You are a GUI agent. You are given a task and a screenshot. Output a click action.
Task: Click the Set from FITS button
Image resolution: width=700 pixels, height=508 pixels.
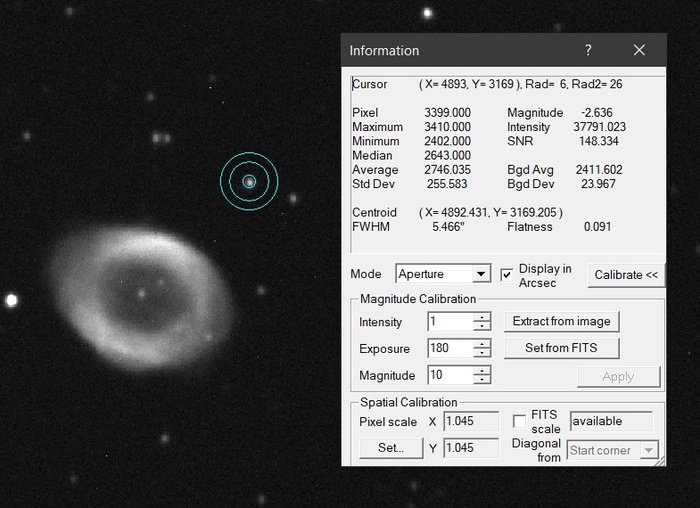pyautogui.click(x=560, y=348)
